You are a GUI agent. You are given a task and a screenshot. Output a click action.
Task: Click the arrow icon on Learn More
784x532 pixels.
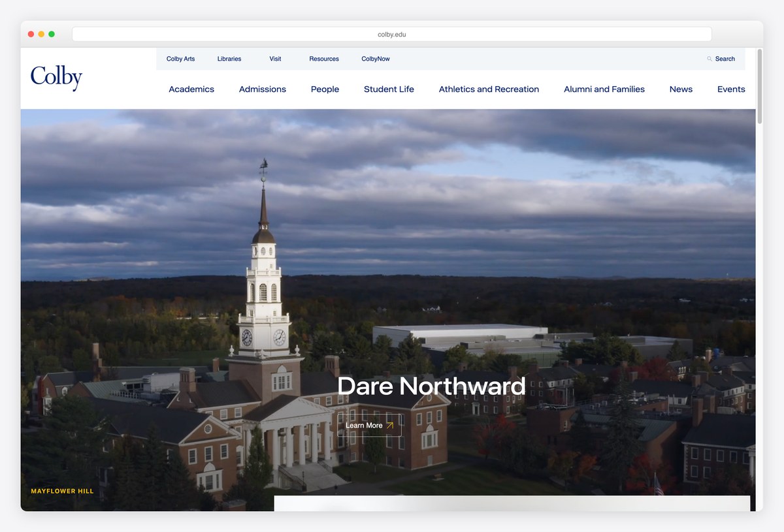(390, 426)
